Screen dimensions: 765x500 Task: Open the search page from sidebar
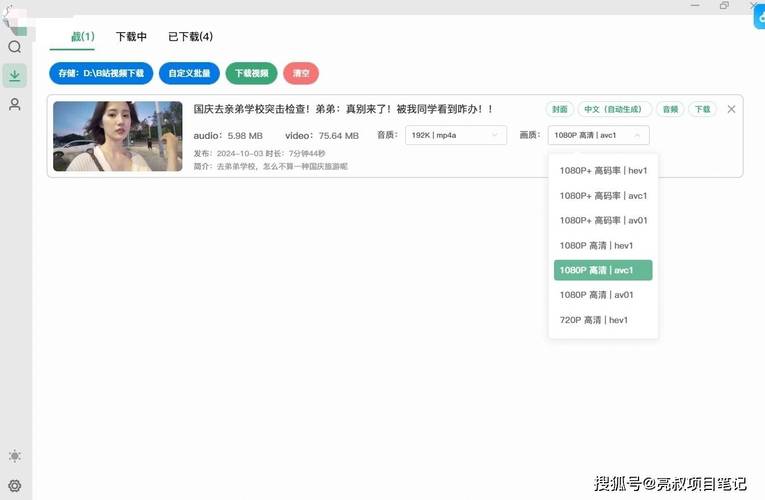[x=15, y=47]
